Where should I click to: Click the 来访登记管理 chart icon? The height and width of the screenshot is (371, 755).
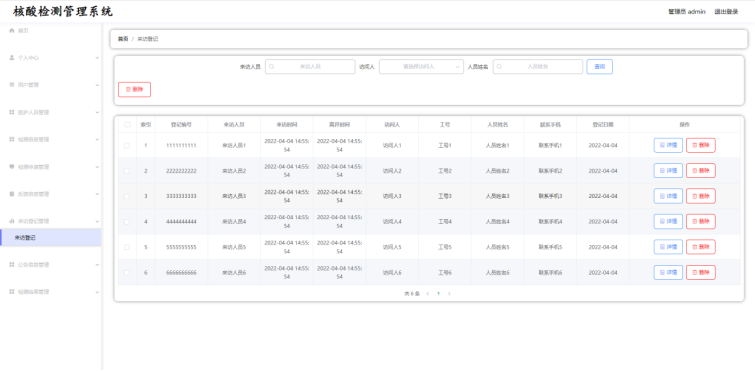tap(12, 221)
